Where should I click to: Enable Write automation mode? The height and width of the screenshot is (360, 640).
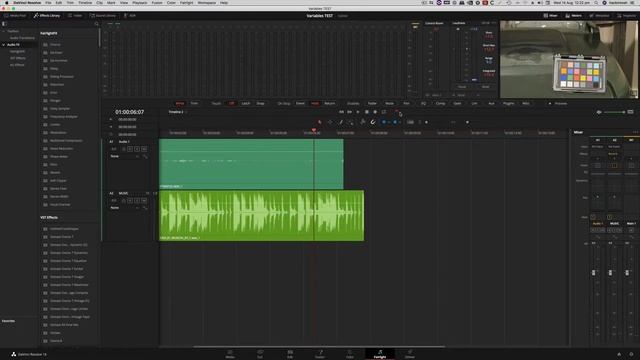coord(180,103)
